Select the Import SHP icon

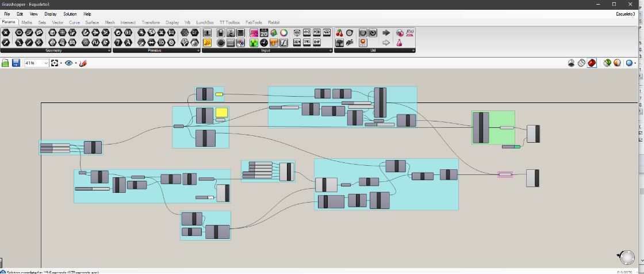pos(317,43)
